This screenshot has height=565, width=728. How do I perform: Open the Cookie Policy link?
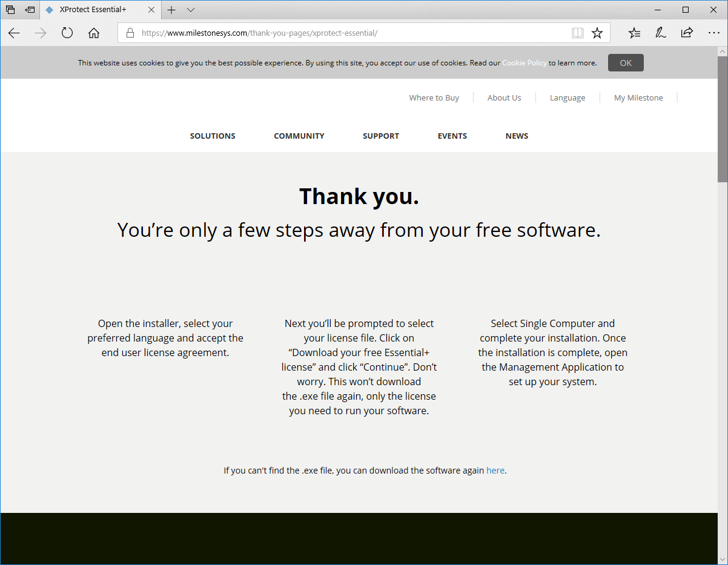click(524, 63)
